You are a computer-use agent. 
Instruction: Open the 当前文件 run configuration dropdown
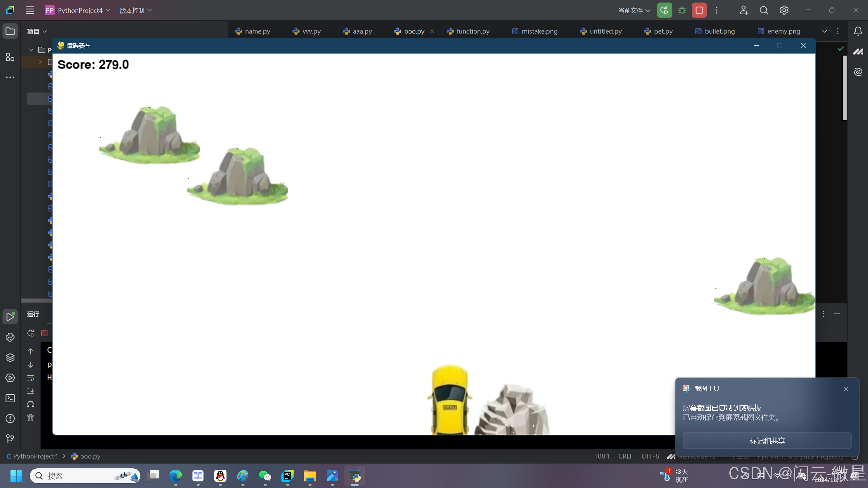pyautogui.click(x=634, y=11)
